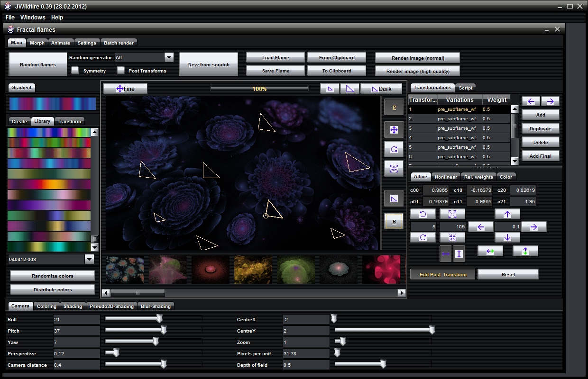
Task: Click the up arrow move transform button
Action: click(x=507, y=214)
